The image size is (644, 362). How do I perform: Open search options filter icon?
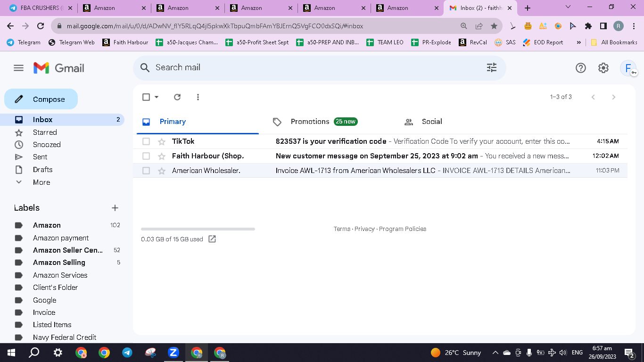click(492, 67)
